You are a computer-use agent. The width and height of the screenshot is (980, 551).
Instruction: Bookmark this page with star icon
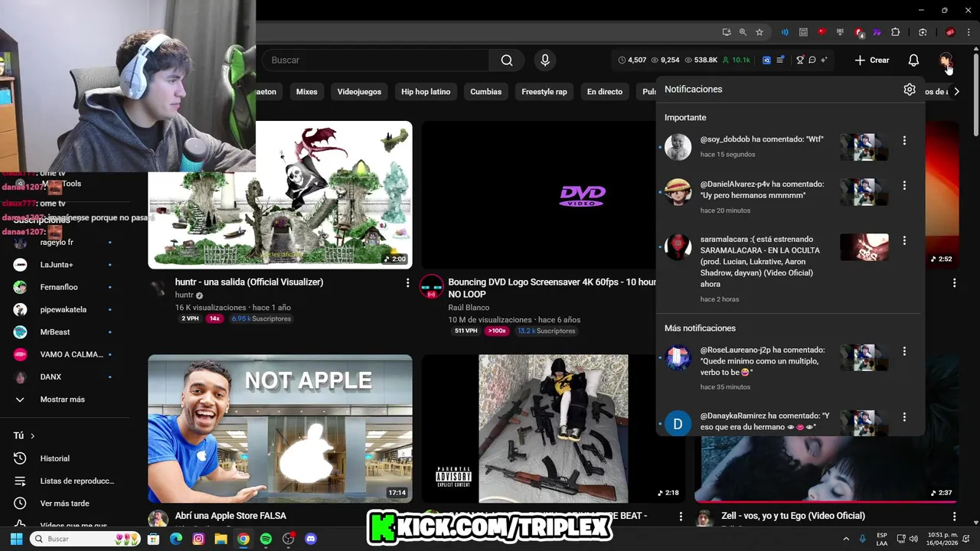759,32
